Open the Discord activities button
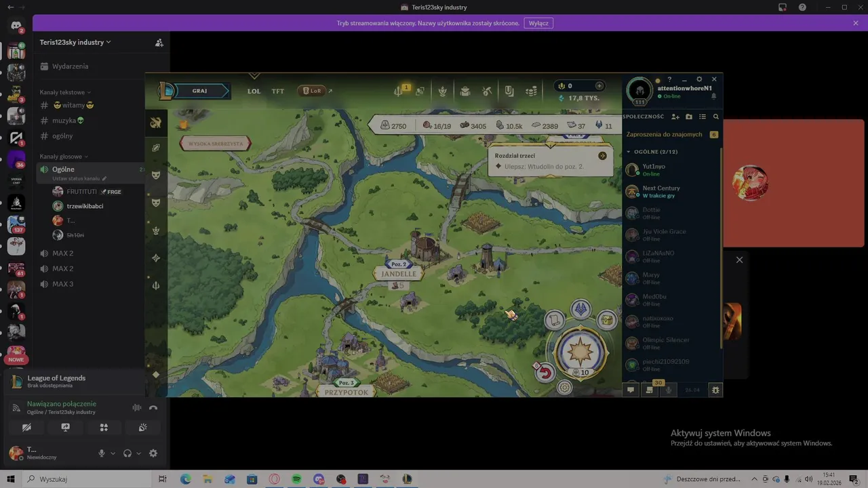Image resolution: width=868 pixels, height=488 pixels. coord(104,428)
